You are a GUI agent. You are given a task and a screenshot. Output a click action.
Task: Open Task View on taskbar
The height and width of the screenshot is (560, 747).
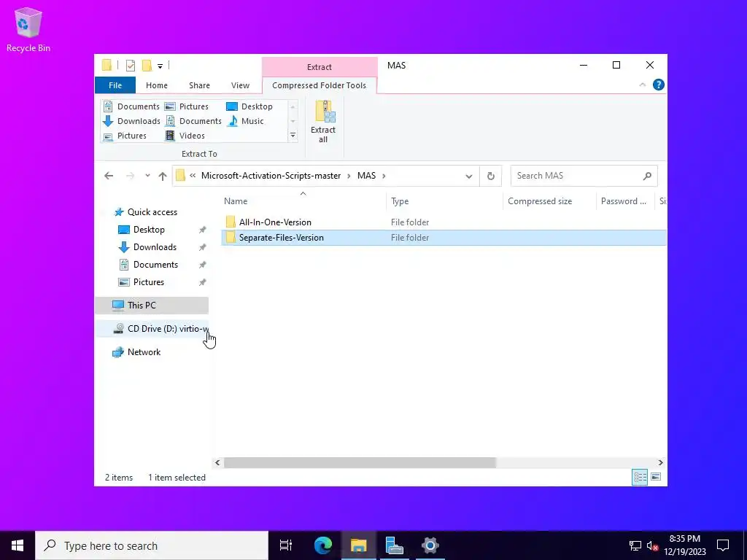pyautogui.click(x=286, y=545)
